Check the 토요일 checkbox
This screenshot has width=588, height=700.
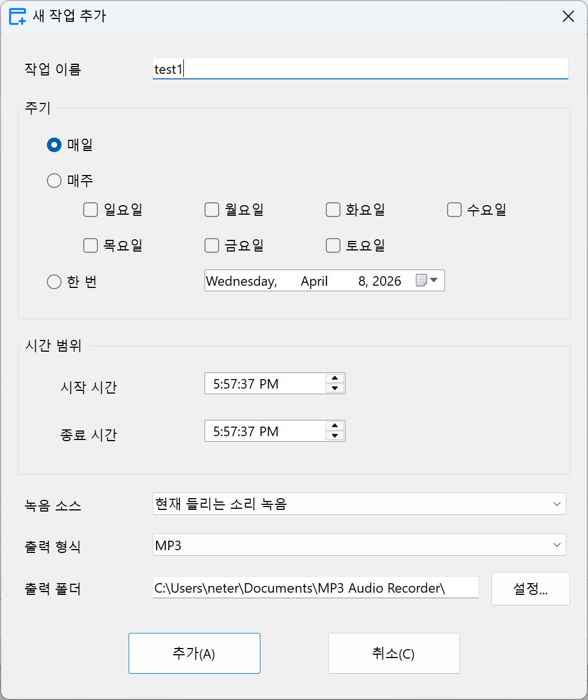(333, 245)
